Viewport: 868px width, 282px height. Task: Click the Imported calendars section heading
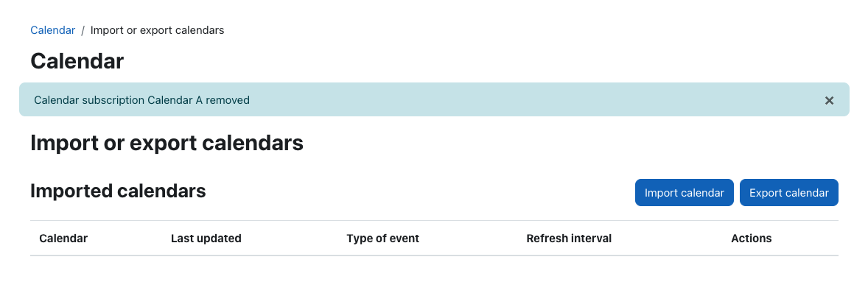[118, 191]
